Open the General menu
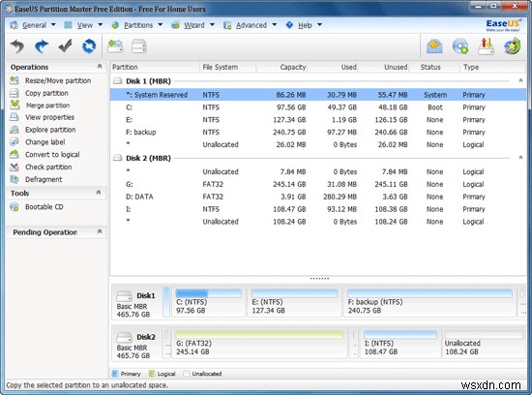The height and width of the screenshot is (395, 532). 33,25
